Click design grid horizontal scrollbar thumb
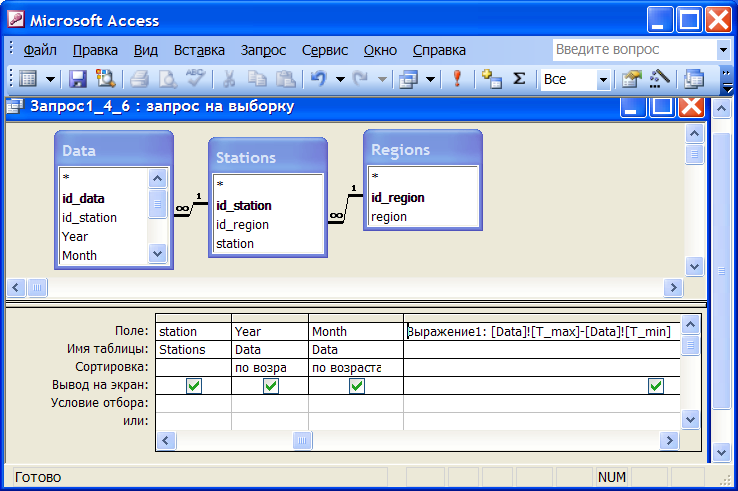Image resolution: width=738 pixels, height=491 pixels. (x=302, y=441)
